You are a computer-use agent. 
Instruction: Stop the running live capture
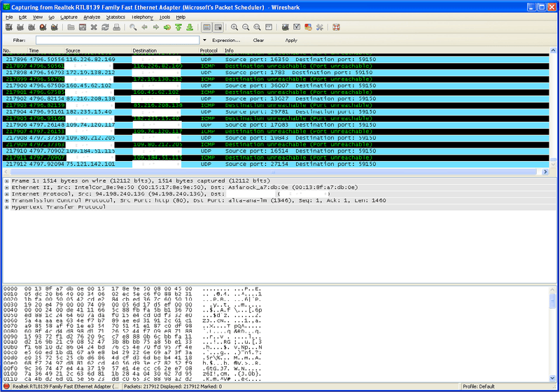(x=43, y=27)
